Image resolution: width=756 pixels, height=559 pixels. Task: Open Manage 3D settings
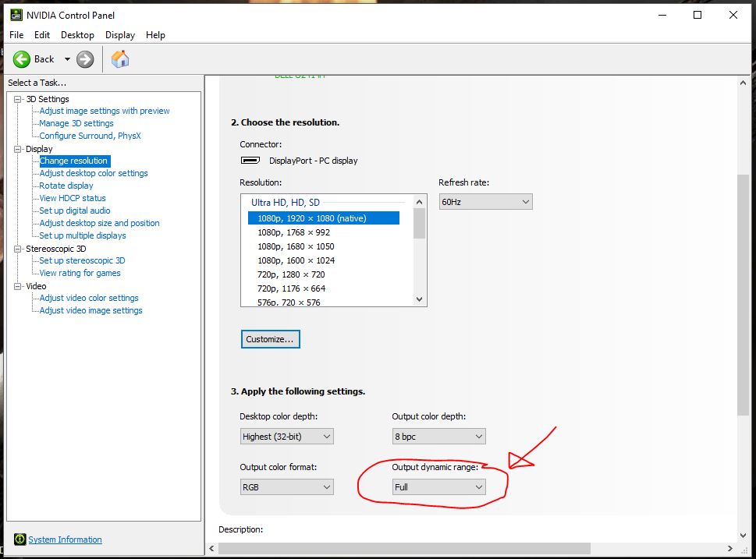[x=76, y=123]
